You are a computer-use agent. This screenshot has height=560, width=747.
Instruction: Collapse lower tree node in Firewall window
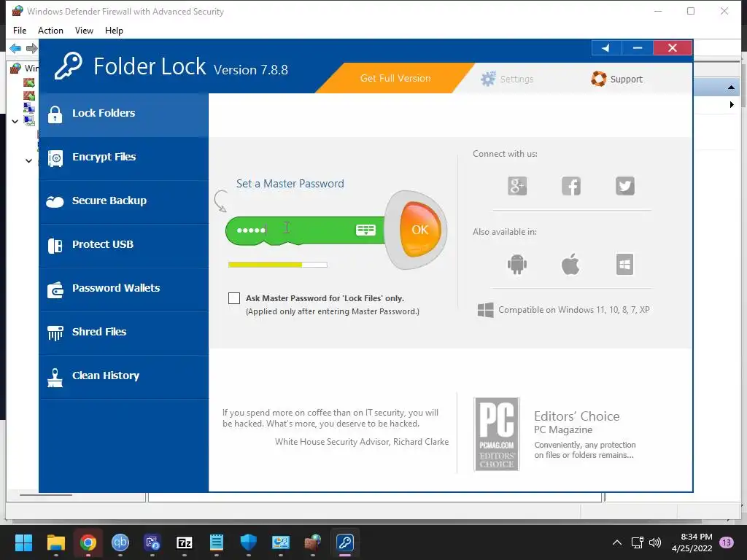coord(28,161)
